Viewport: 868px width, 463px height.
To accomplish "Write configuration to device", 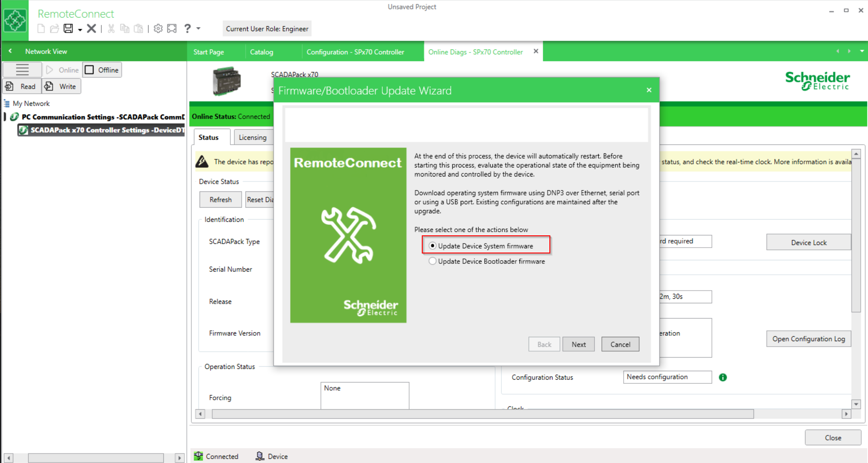I will tap(62, 86).
